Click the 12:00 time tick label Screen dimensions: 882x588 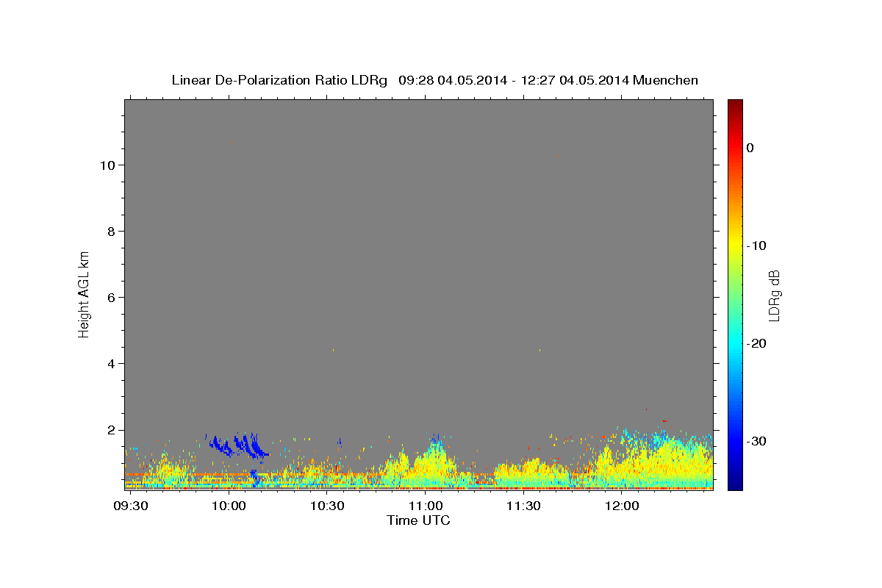click(x=622, y=506)
